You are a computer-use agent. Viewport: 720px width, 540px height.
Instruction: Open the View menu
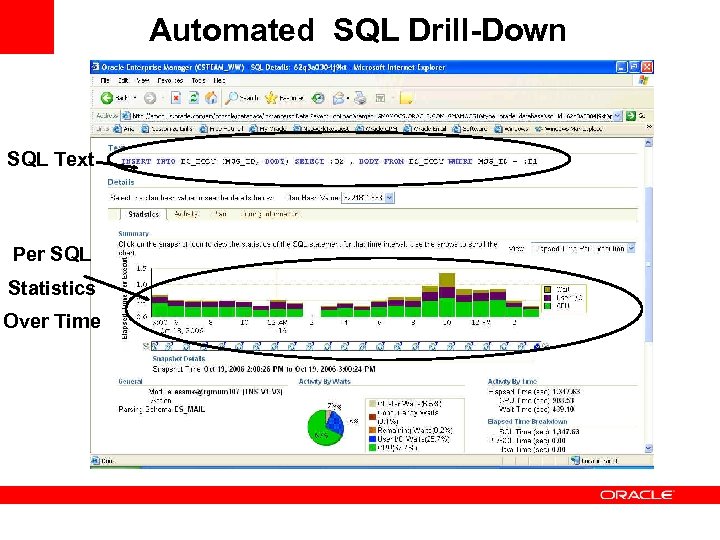(142, 80)
